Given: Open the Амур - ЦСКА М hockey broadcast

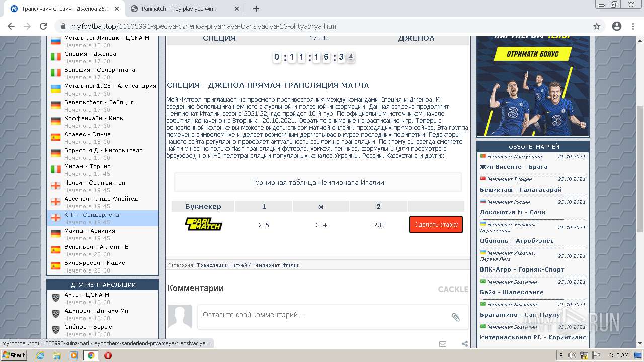Looking at the screenshot, I should (x=87, y=295).
